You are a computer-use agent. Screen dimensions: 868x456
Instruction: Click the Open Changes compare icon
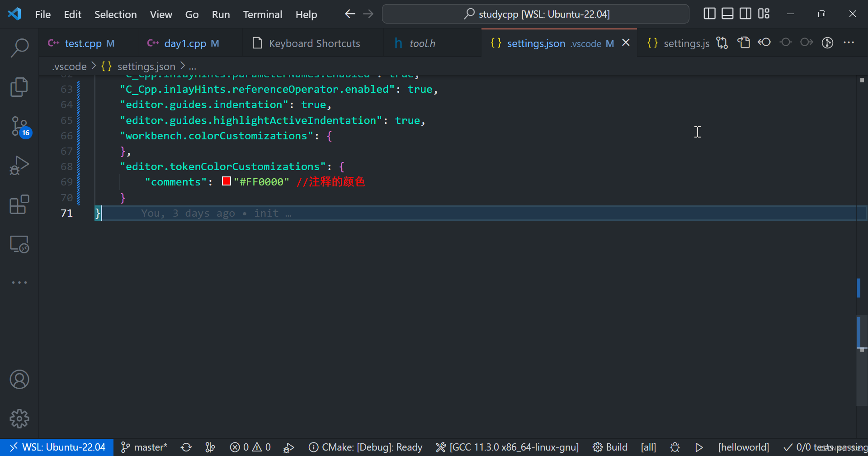[722, 43]
